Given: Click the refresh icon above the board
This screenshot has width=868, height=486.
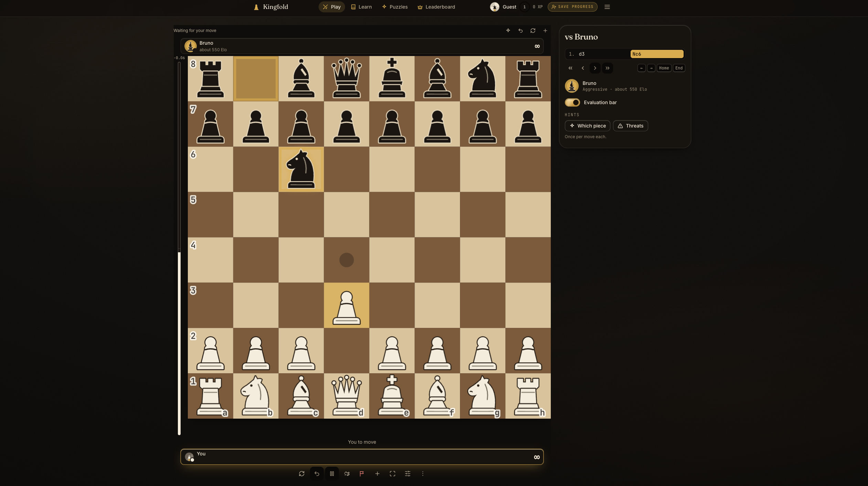Looking at the screenshot, I should [x=533, y=31].
